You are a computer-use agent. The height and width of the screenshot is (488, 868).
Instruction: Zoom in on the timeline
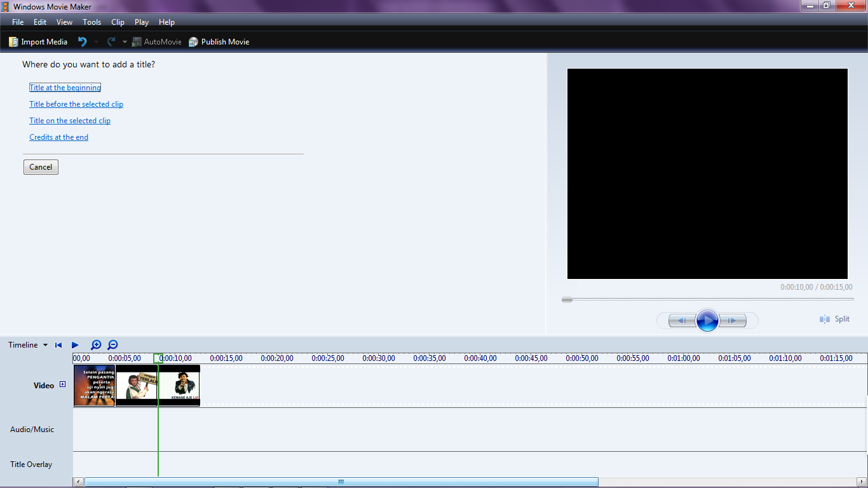tap(96, 344)
